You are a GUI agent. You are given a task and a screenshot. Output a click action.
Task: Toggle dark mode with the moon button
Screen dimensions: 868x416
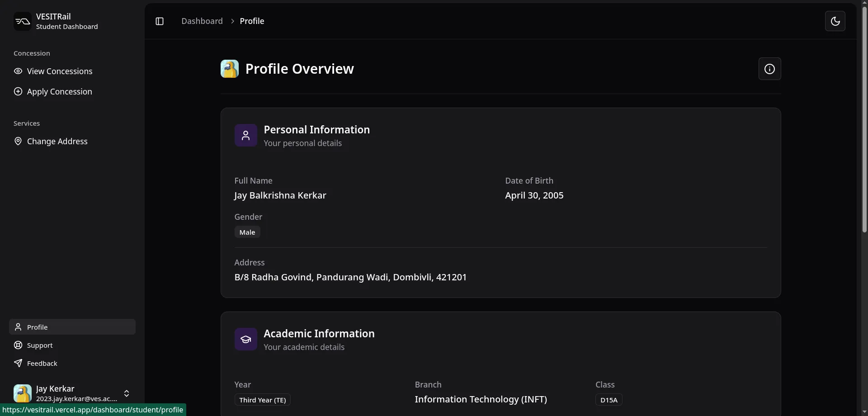click(835, 21)
